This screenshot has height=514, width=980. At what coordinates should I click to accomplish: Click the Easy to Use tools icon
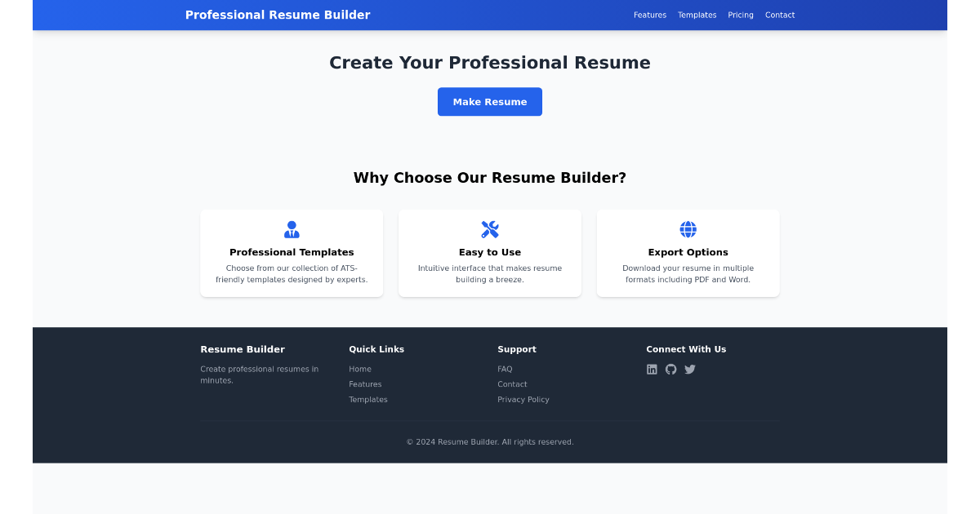pos(489,229)
